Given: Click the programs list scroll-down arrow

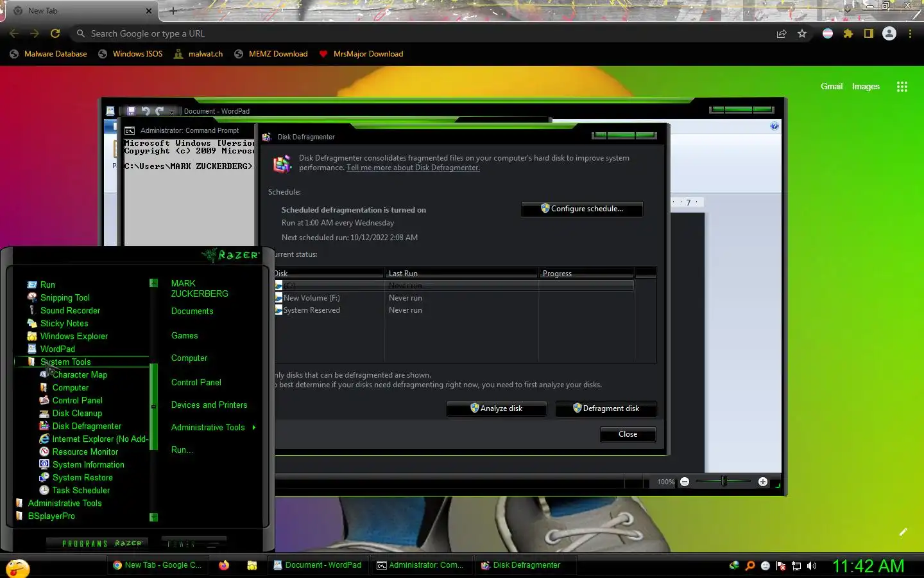Looking at the screenshot, I should coord(153,517).
